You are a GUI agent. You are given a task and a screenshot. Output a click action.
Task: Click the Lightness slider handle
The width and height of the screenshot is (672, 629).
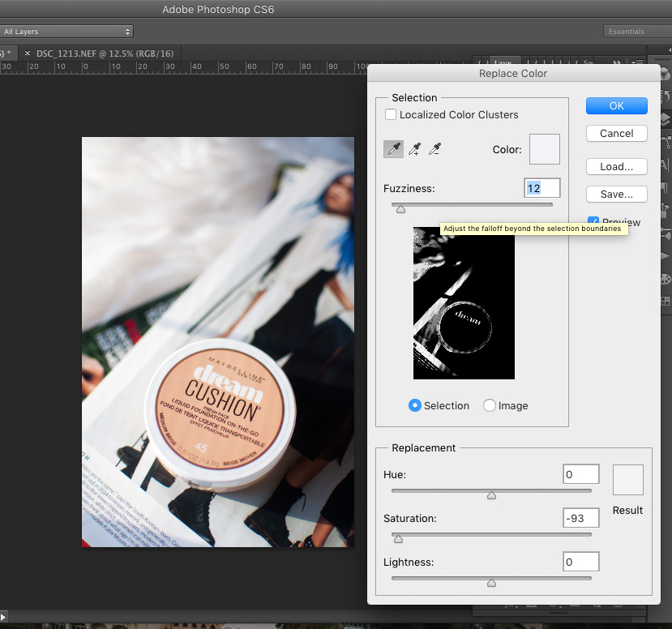(x=491, y=583)
